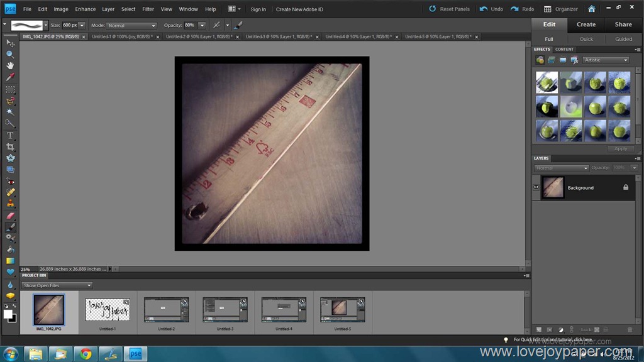Open the Opacity 80% dropdown arrow
This screenshot has height=362, width=644.
[202, 25]
